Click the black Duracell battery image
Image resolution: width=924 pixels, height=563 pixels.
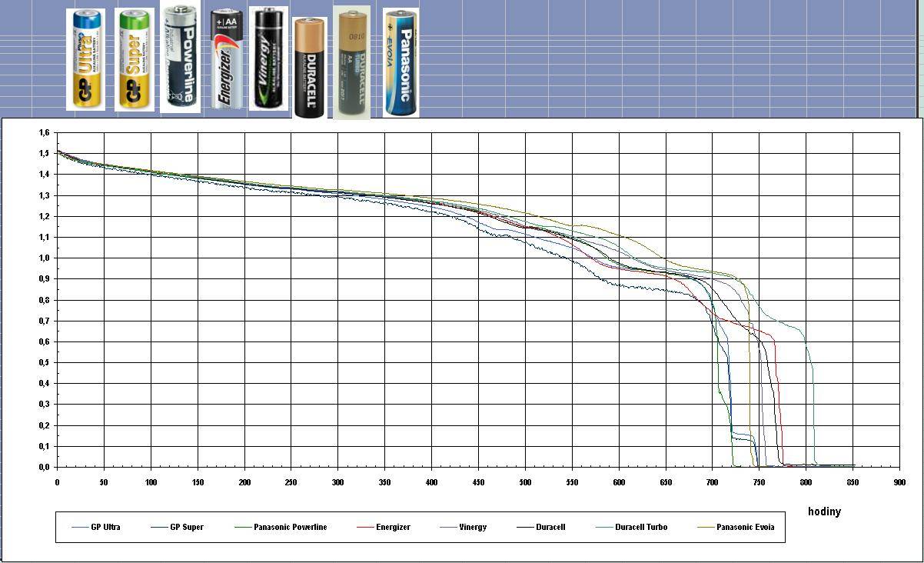(310, 68)
